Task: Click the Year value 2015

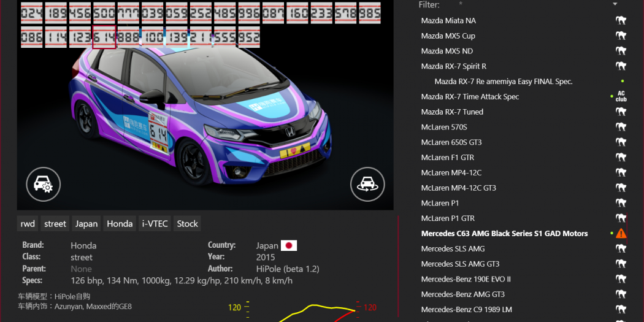Action: tap(266, 258)
